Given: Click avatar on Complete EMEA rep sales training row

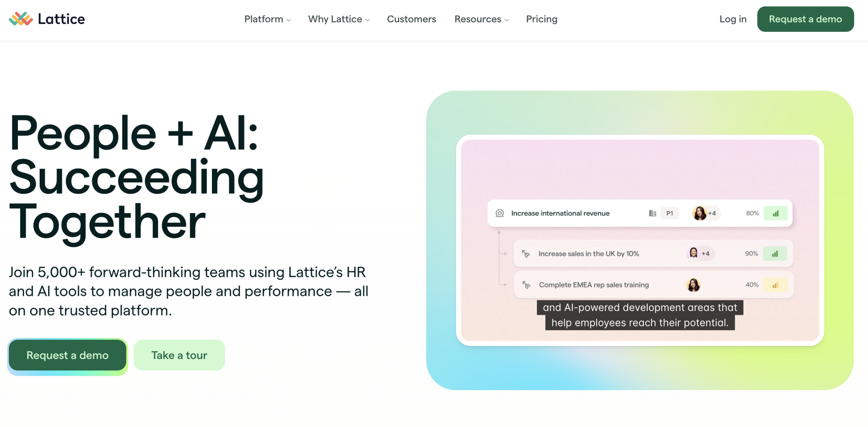Looking at the screenshot, I should pos(693,285).
